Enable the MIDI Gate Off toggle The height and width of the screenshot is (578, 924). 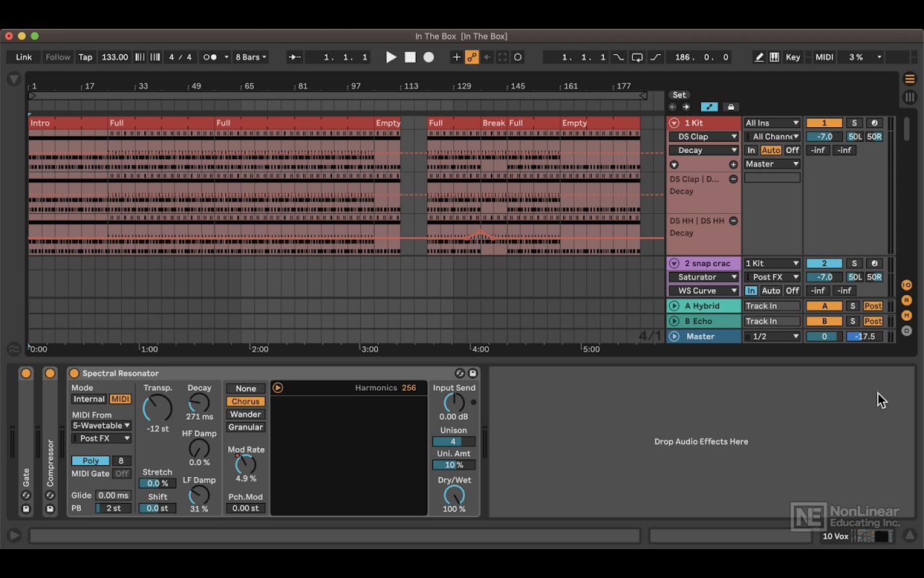coord(121,474)
